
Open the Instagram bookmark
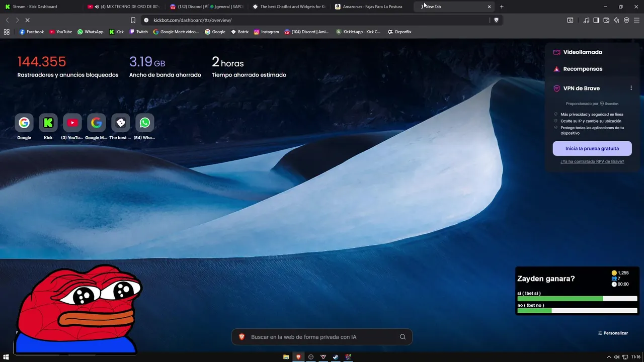[x=266, y=32]
